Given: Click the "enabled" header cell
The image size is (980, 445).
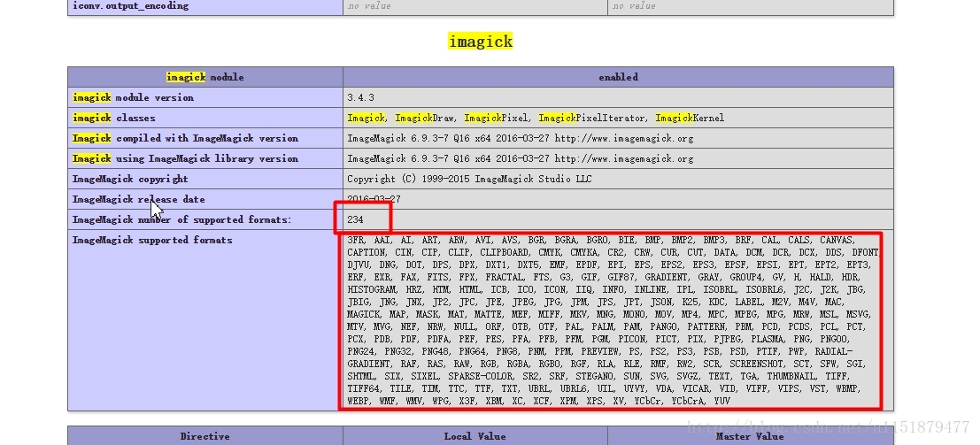Looking at the screenshot, I should pos(618,77).
